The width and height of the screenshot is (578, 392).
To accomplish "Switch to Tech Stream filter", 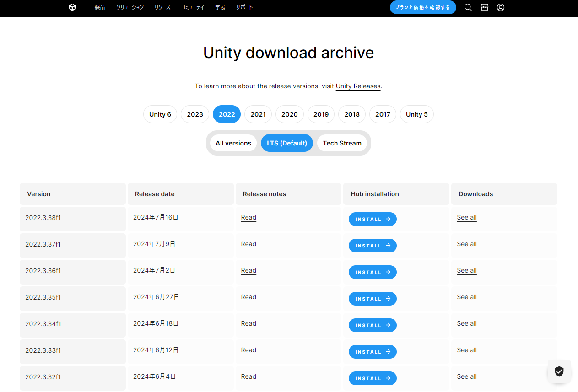I will 342,143.
